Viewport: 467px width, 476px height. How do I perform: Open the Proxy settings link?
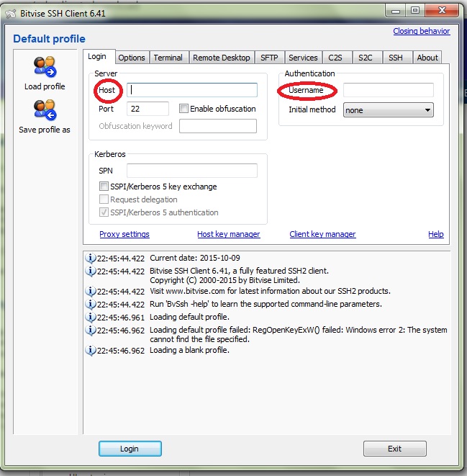[124, 234]
